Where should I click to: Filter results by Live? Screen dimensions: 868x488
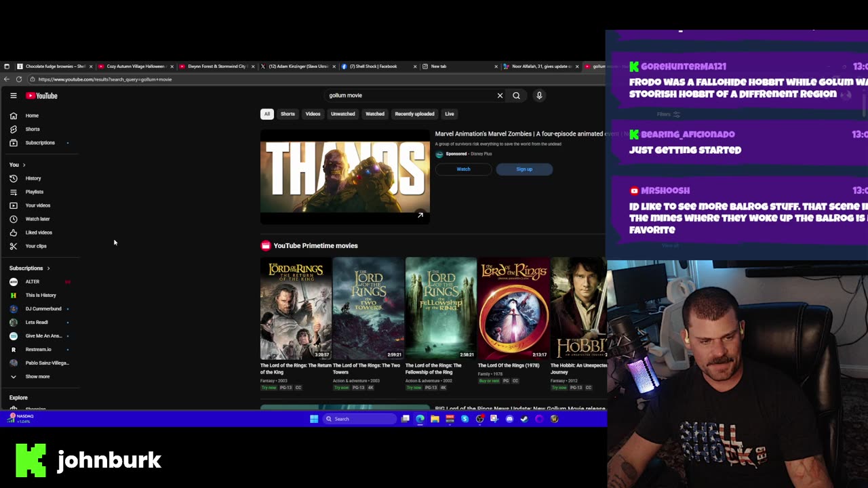450,114
